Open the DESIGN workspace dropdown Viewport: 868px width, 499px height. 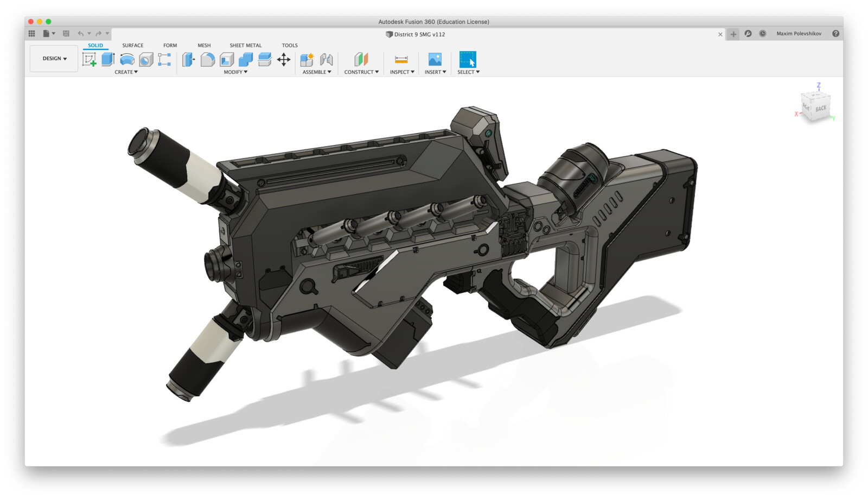pyautogui.click(x=54, y=59)
